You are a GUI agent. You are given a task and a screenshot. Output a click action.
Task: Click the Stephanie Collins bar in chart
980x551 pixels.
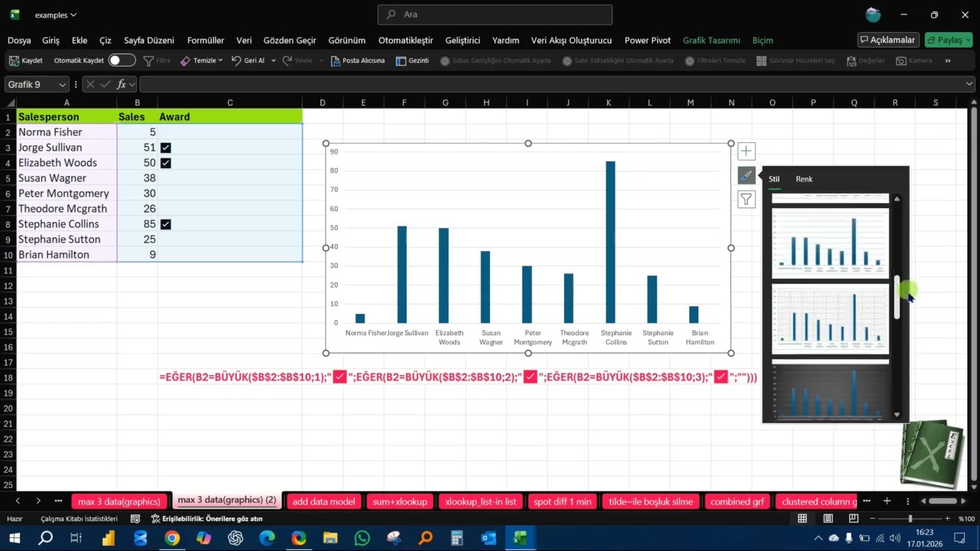click(610, 242)
